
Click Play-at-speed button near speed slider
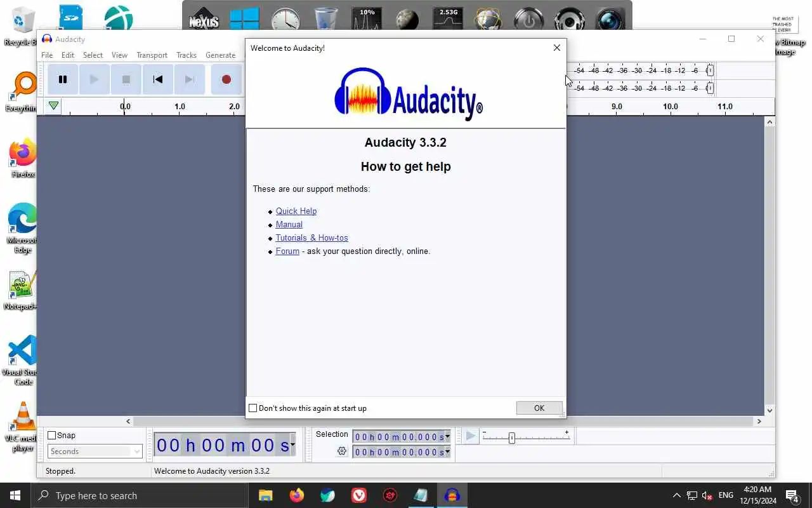pyautogui.click(x=470, y=436)
